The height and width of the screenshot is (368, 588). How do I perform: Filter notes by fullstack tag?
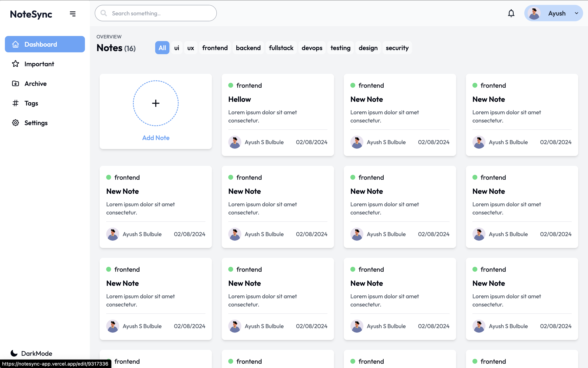[x=281, y=48]
